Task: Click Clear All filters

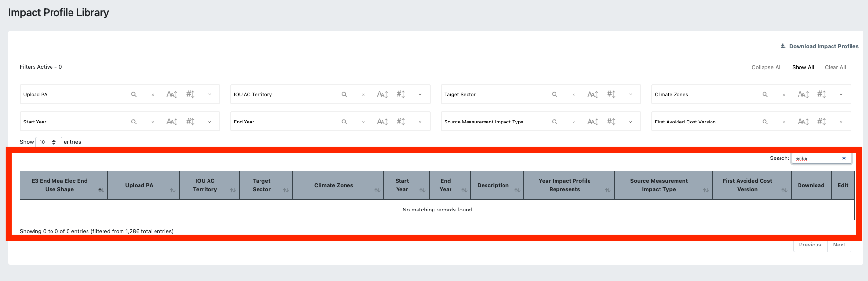Action: pyautogui.click(x=835, y=67)
